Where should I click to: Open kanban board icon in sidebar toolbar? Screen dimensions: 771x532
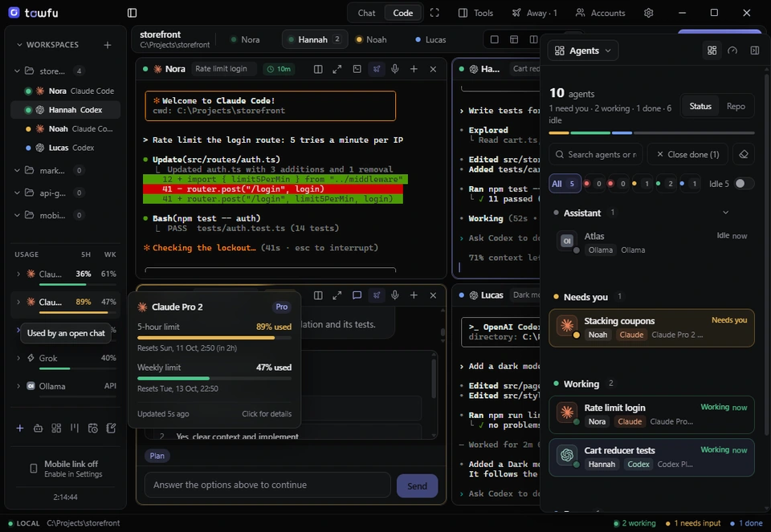click(74, 428)
